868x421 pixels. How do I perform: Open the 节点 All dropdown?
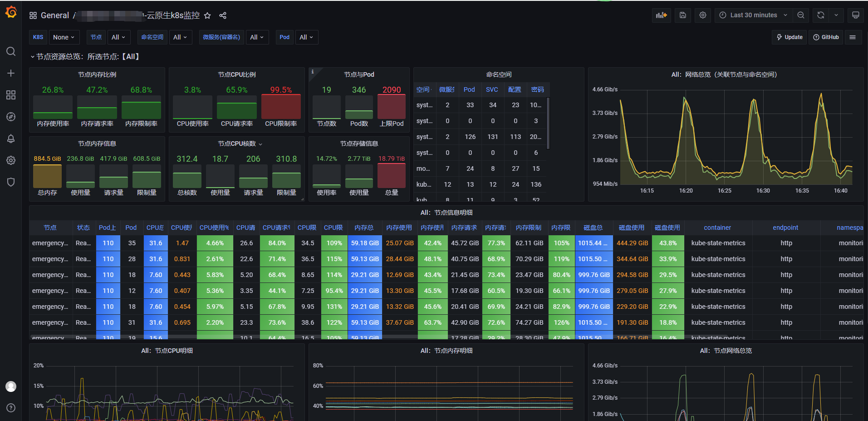(119, 37)
